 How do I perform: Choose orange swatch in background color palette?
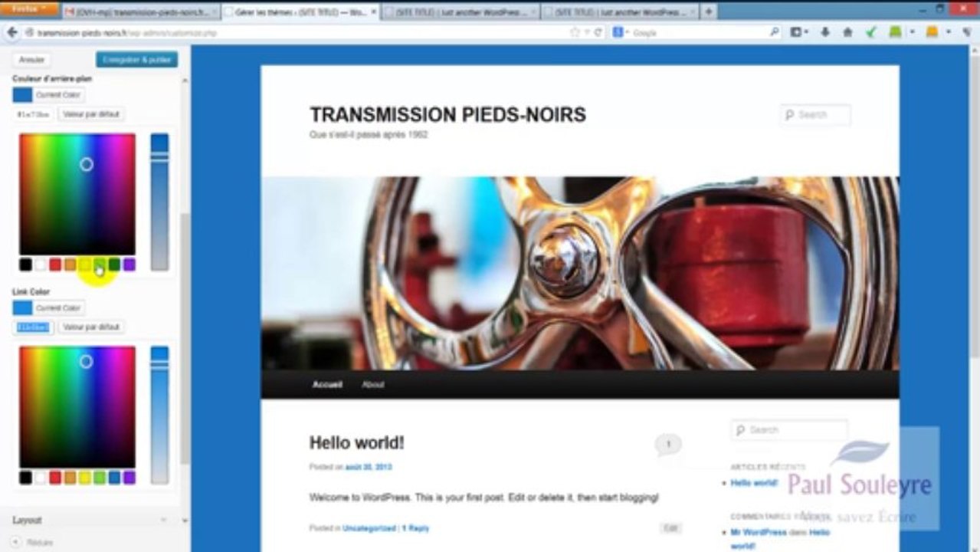pyautogui.click(x=70, y=264)
